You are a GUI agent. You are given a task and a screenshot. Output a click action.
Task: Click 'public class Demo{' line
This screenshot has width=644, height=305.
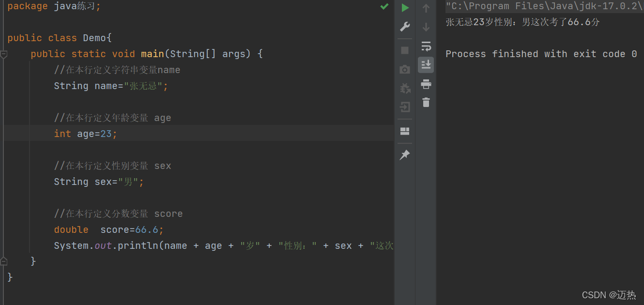point(60,38)
